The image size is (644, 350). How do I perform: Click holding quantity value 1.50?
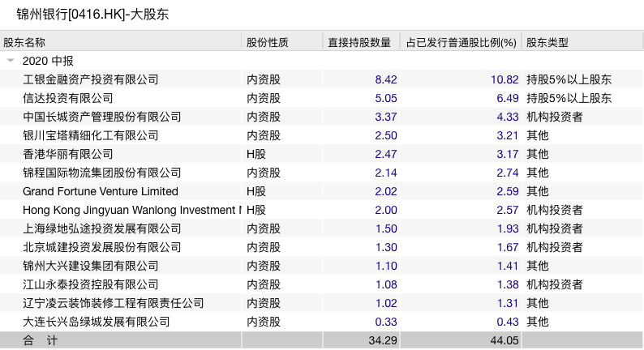(x=386, y=228)
